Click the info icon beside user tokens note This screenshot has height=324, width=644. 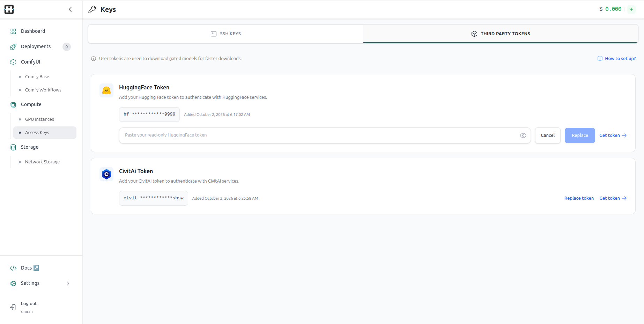click(94, 59)
